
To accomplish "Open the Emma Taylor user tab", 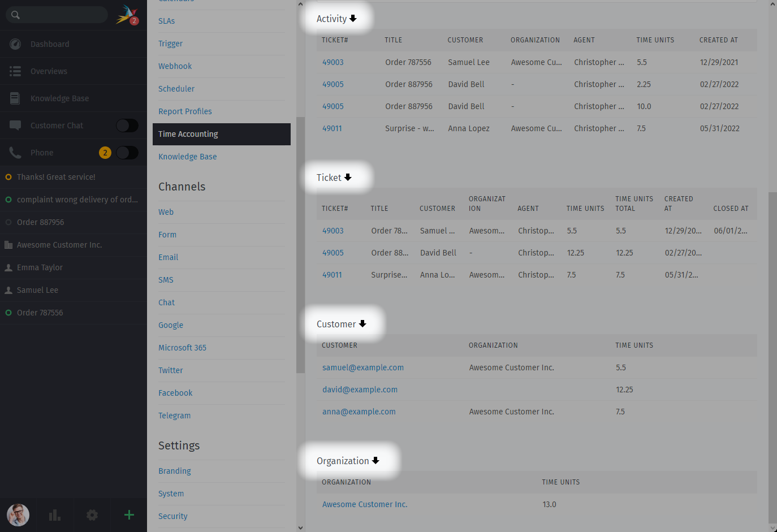I will (74, 267).
